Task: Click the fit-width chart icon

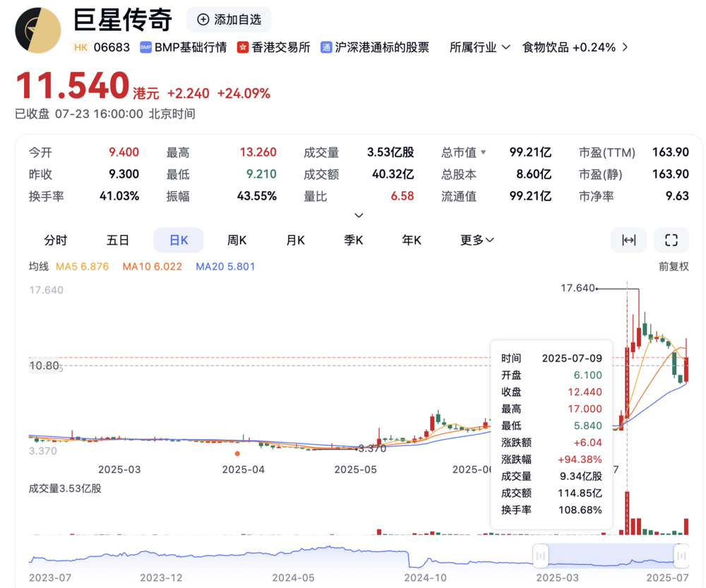Action: [x=628, y=240]
